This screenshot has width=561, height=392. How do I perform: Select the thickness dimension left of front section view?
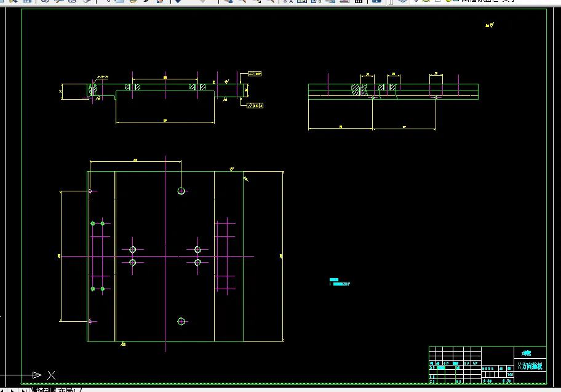click(61, 92)
